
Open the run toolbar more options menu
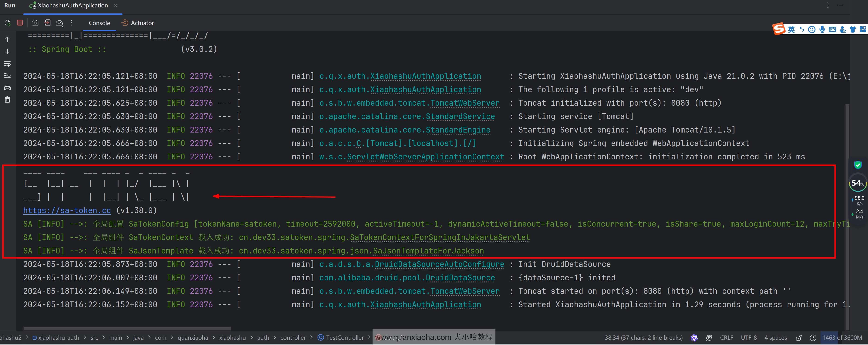pos(71,23)
